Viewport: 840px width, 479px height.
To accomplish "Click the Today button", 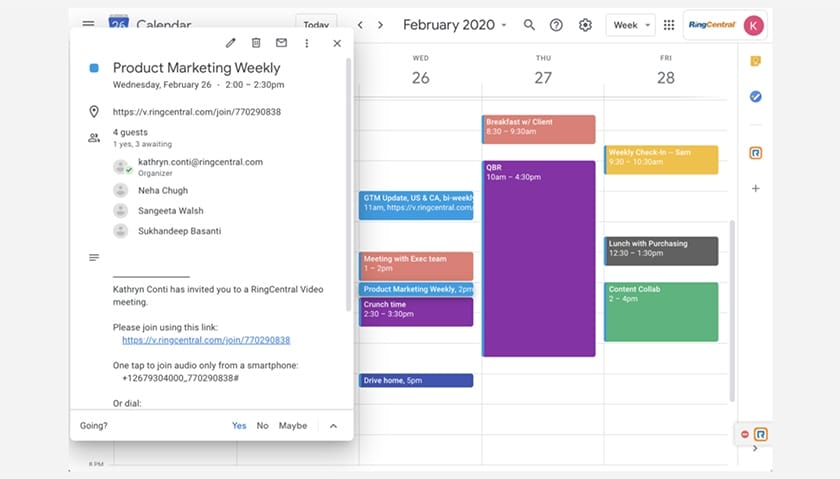I will pos(316,25).
